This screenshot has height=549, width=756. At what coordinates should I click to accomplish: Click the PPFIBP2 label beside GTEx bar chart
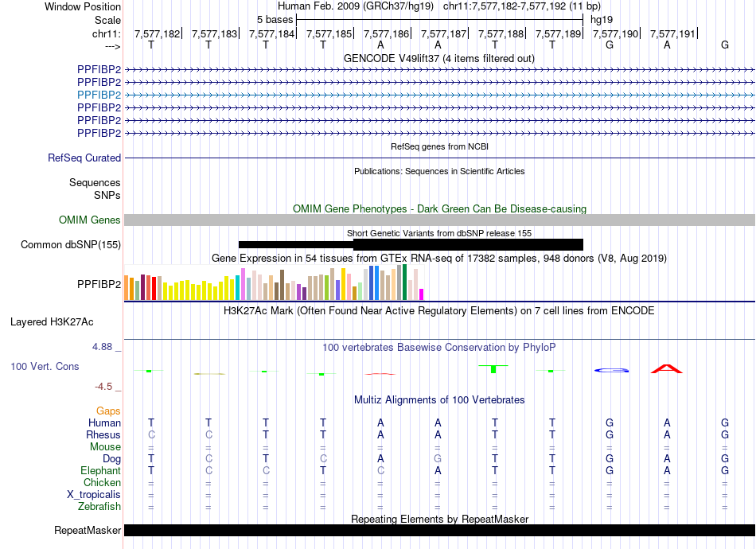click(x=99, y=284)
